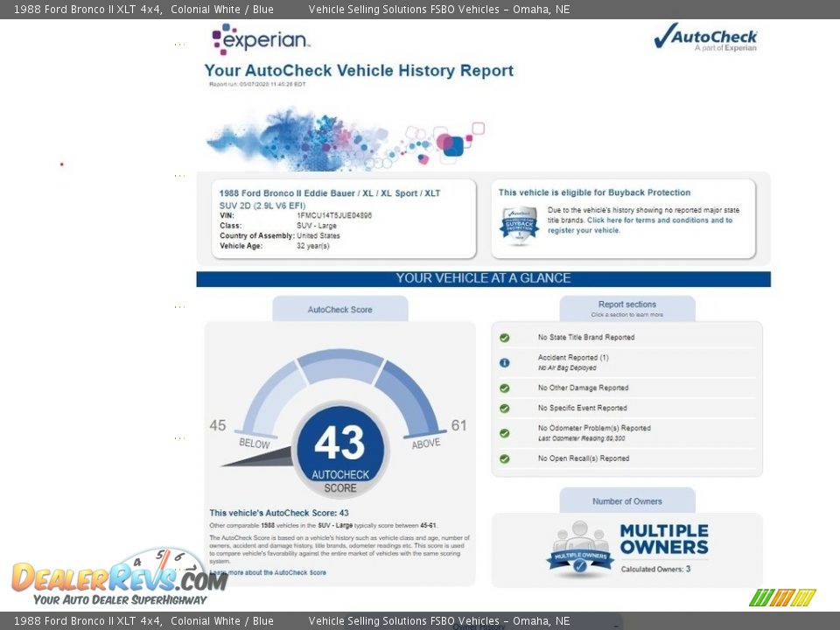Click the striped color logo at bottom right
This screenshot has height=630, width=840.
pyautogui.click(x=782, y=598)
